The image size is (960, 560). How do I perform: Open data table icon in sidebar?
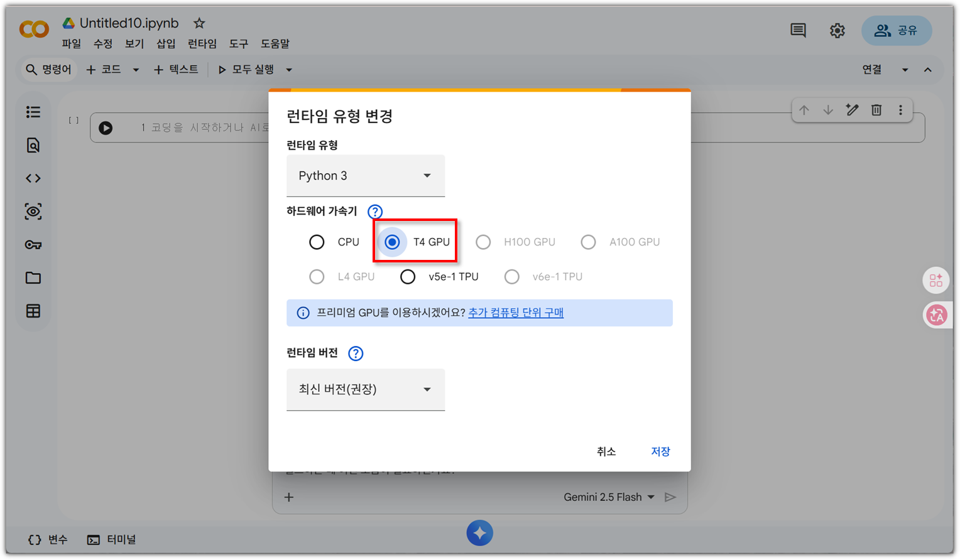pos(33,311)
